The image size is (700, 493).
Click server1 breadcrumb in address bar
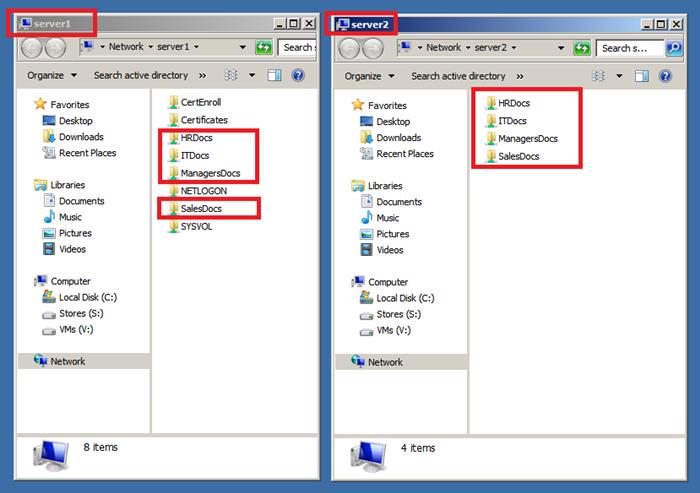coord(173,46)
